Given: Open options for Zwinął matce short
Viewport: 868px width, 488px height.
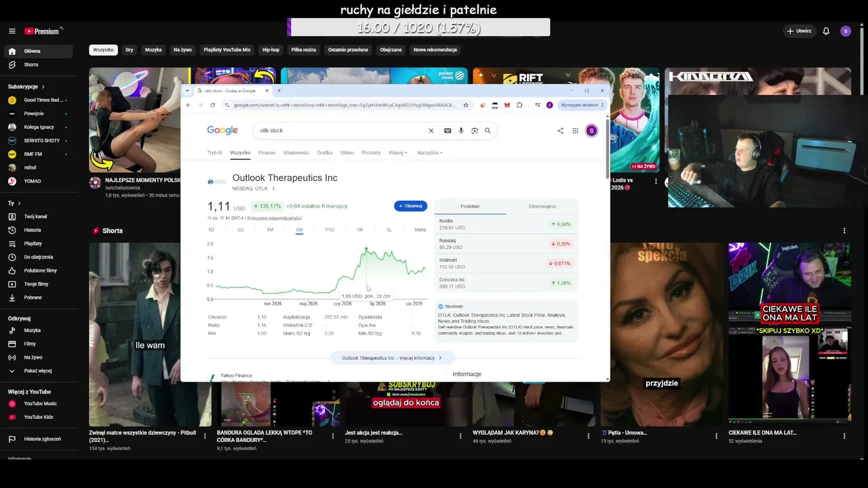Looking at the screenshot, I should click(205, 436).
